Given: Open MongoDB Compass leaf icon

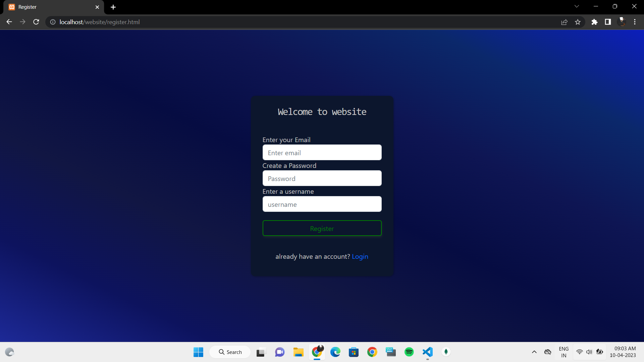Looking at the screenshot, I should (446, 352).
